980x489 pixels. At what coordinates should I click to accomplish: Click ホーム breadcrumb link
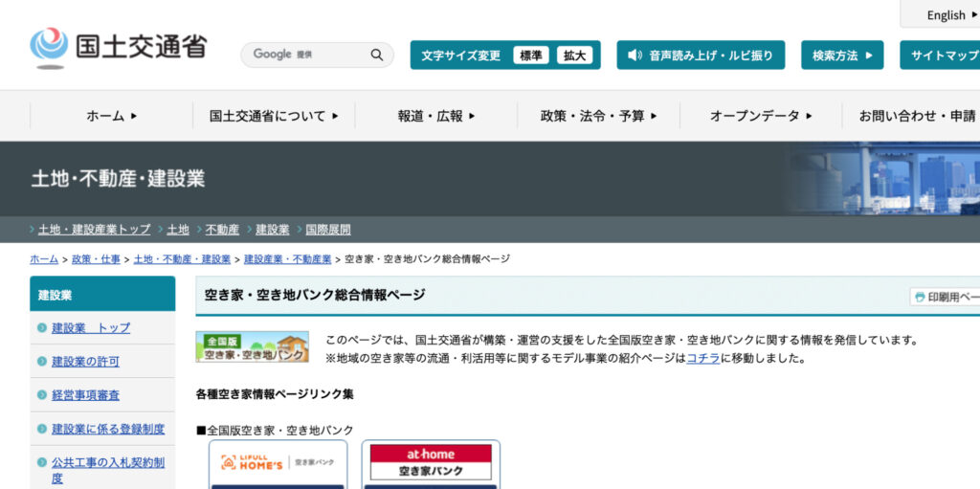point(44,259)
